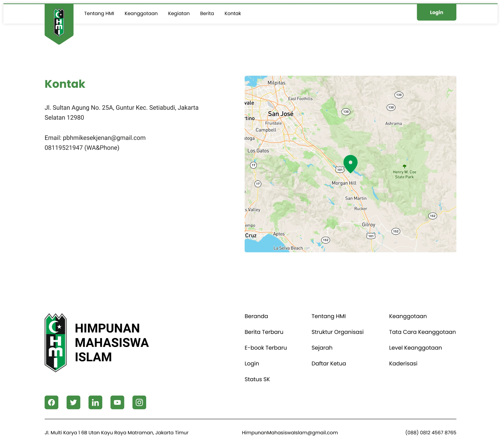Open Status SK footer link
Viewport: 501px width, 448px height.
(x=257, y=379)
